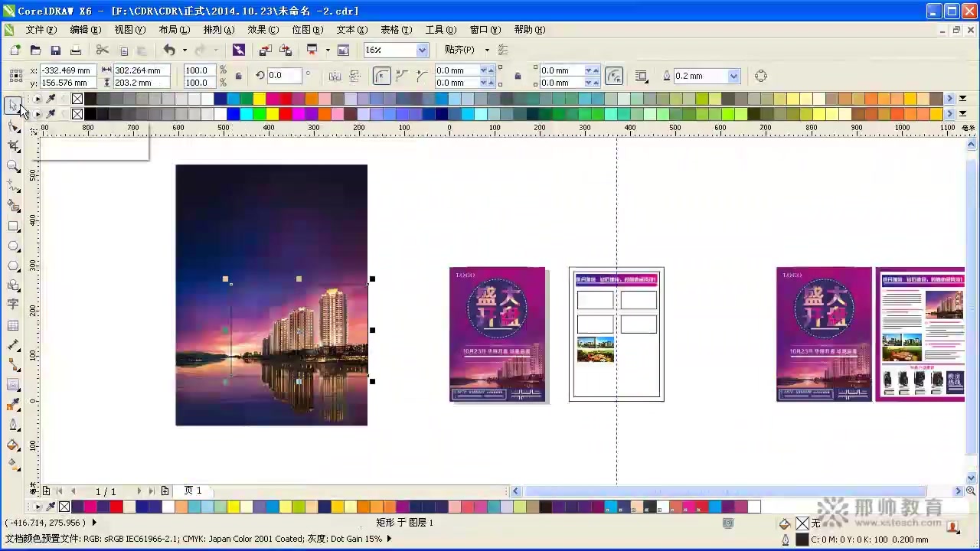The height and width of the screenshot is (551, 980).
Task: Click the Import icon
Action: pyautogui.click(x=265, y=50)
